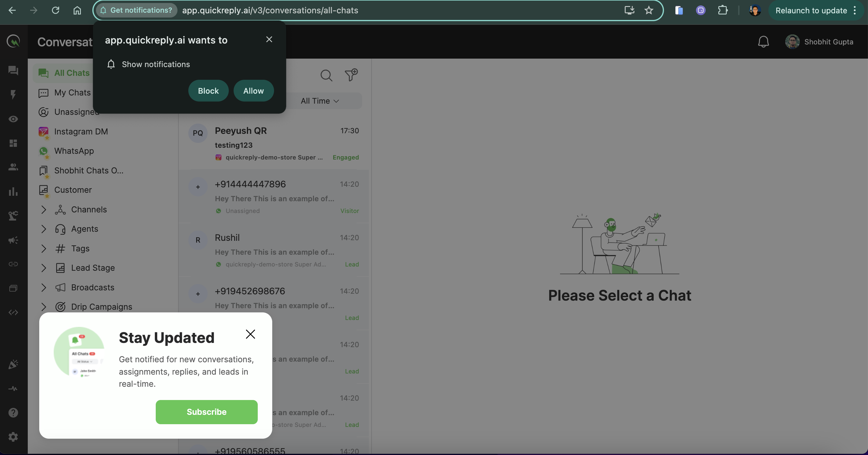Click Block in notification permission popup
The width and height of the screenshot is (868, 455).
point(208,91)
